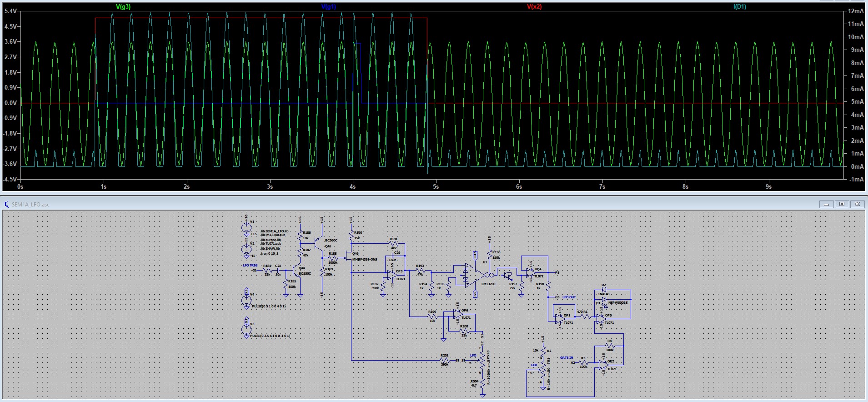Click the SEM1A_LFO.asc window title bar

[409, 204]
